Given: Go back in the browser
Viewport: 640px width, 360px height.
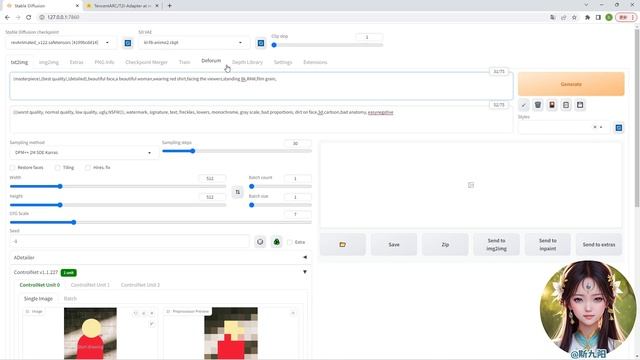Looking at the screenshot, I should [x=7, y=17].
